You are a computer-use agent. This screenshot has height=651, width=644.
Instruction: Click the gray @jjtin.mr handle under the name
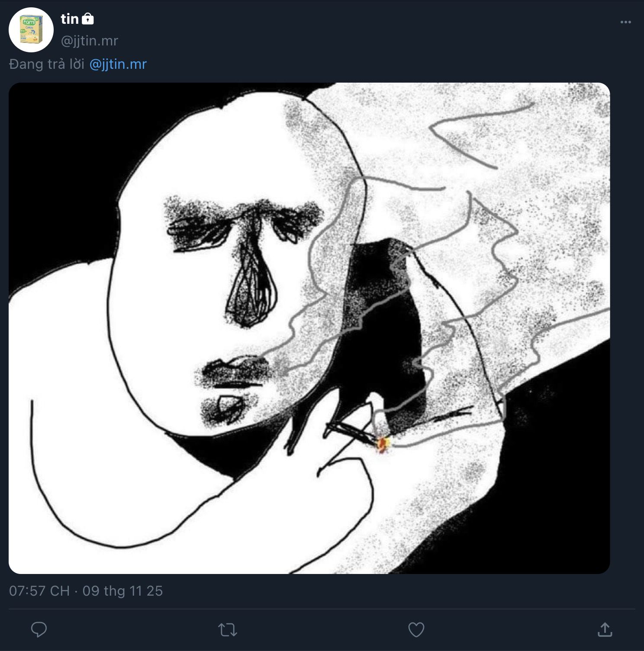[x=89, y=41]
